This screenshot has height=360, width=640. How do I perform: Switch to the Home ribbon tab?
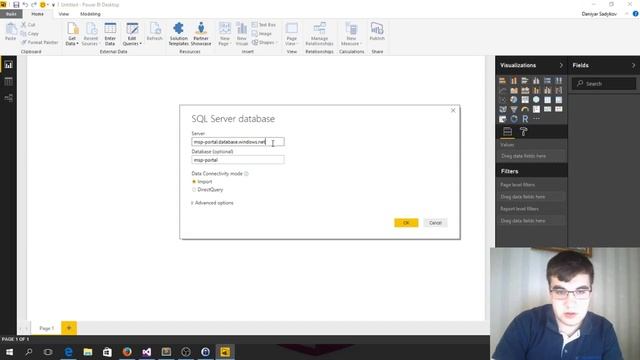pos(38,14)
